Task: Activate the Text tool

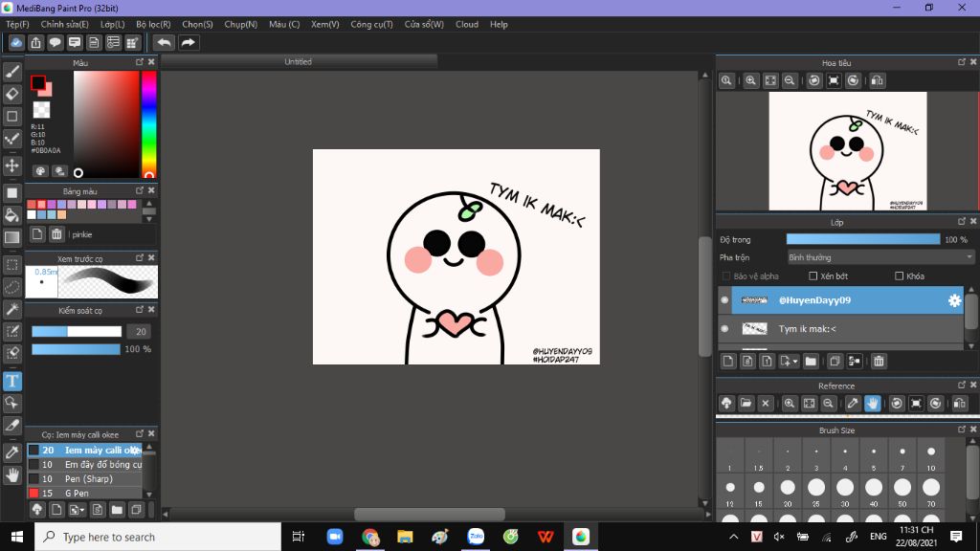Action: pos(12,381)
